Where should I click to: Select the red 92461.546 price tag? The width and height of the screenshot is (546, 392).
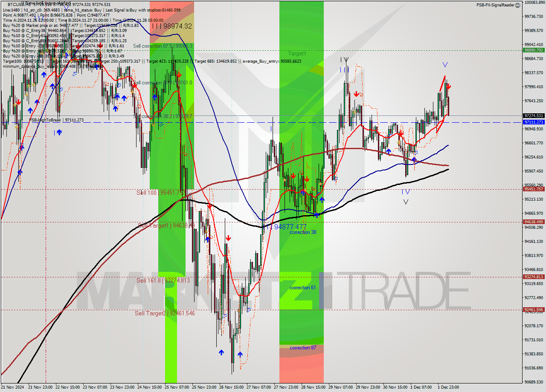coord(534,309)
